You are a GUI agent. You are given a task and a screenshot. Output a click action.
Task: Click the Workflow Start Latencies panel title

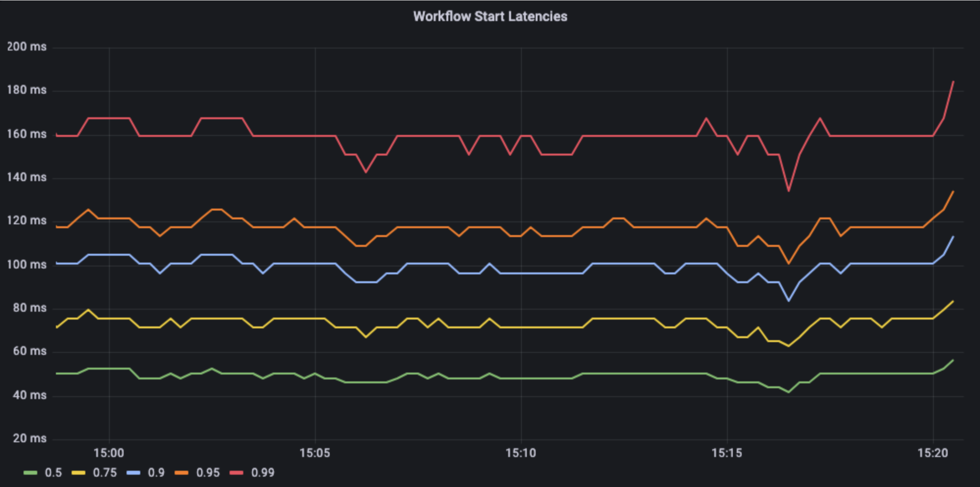490,16
